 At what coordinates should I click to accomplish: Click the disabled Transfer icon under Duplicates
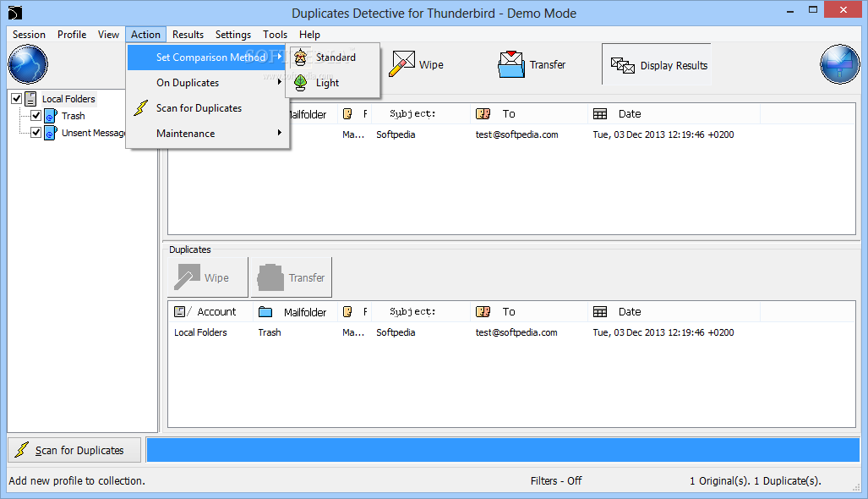(270, 277)
